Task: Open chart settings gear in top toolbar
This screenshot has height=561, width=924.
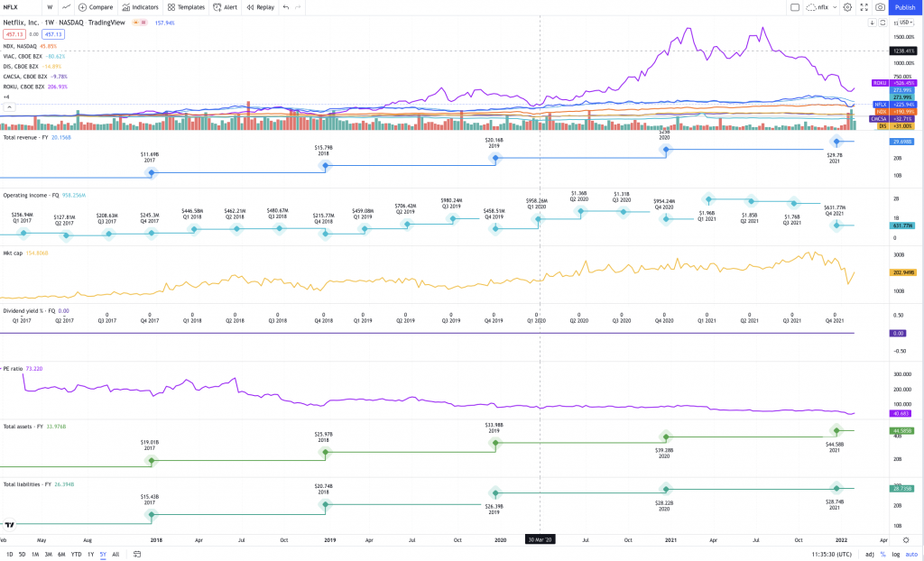Action: coord(847,7)
